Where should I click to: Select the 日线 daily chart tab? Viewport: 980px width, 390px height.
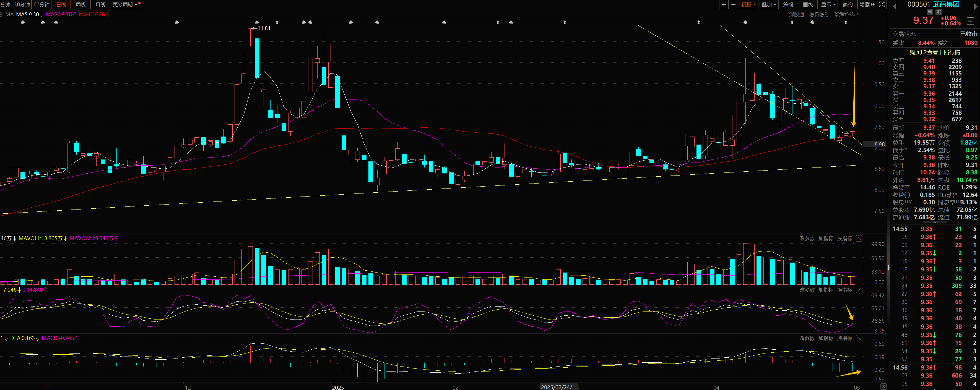point(61,5)
